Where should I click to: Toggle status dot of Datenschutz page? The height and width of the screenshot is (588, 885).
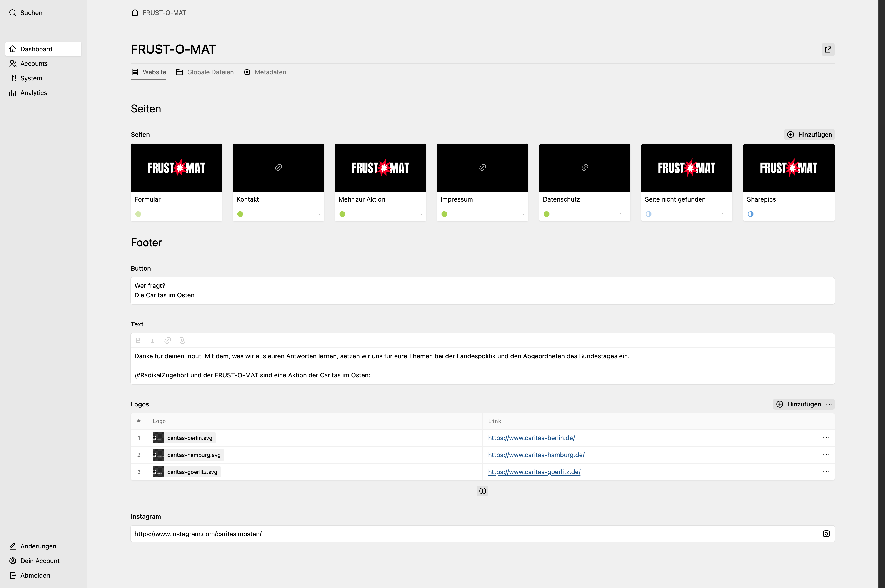(x=547, y=214)
